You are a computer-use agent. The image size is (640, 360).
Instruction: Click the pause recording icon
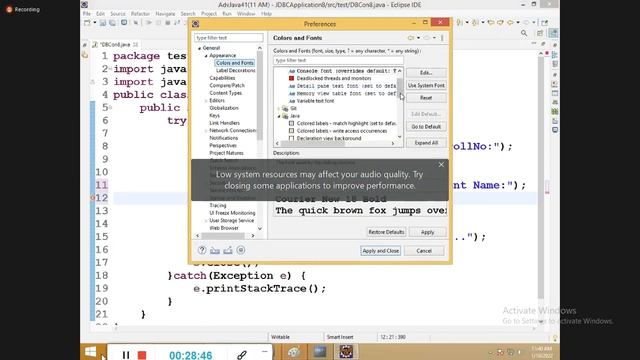point(126,355)
